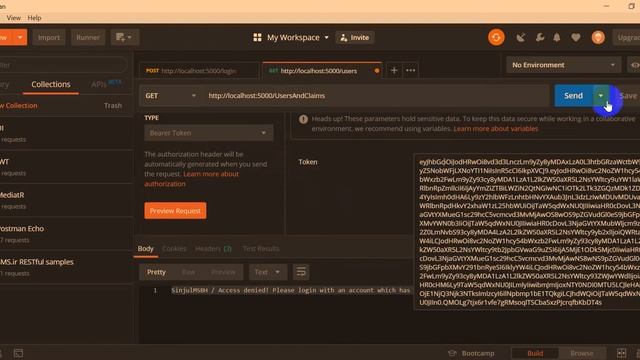Image resolution: width=640 pixels, height=360 pixels.
Task: Click the request URL field
Action: pyautogui.click(x=376, y=96)
